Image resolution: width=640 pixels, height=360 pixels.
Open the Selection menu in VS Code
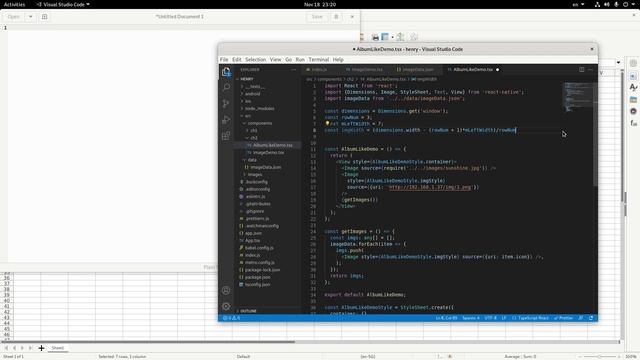[x=256, y=60]
